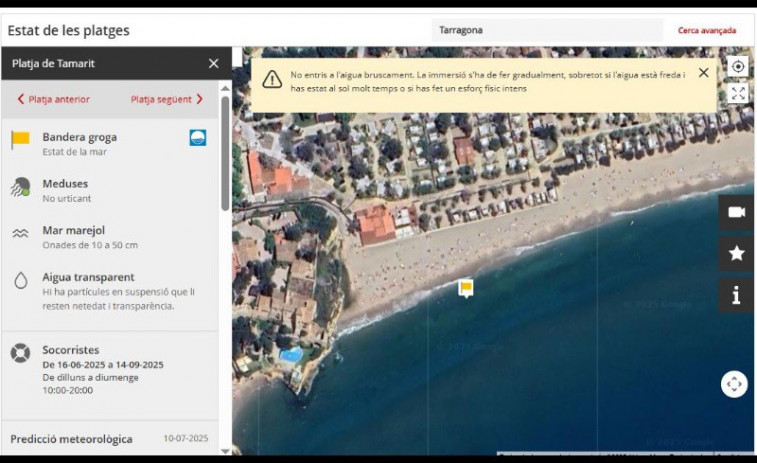Open Cerca avançada
The width and height of the screenshot is (757, 463).
click(707, 30)
